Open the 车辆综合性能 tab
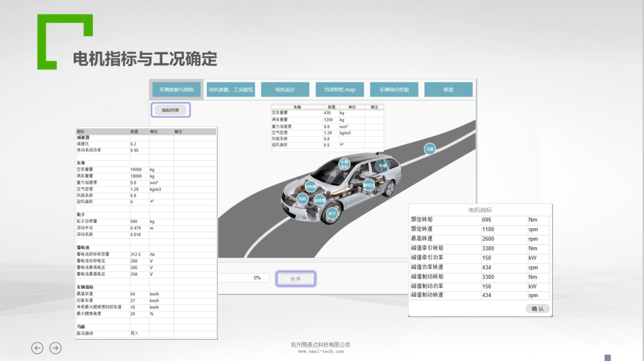 (x=394, y=89)
